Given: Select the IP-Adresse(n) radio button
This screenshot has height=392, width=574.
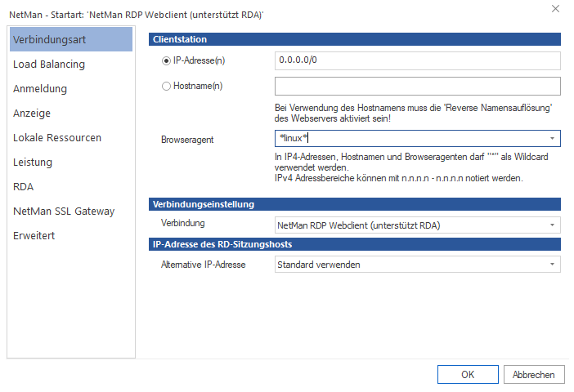Looking at the screenshot, I should [167, 60].
